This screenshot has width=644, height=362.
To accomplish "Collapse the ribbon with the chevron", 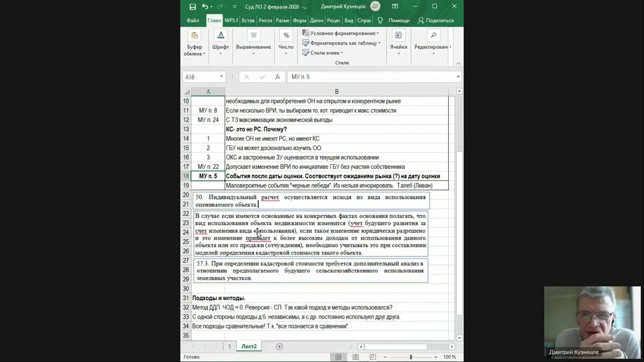I will pos(458,63).
